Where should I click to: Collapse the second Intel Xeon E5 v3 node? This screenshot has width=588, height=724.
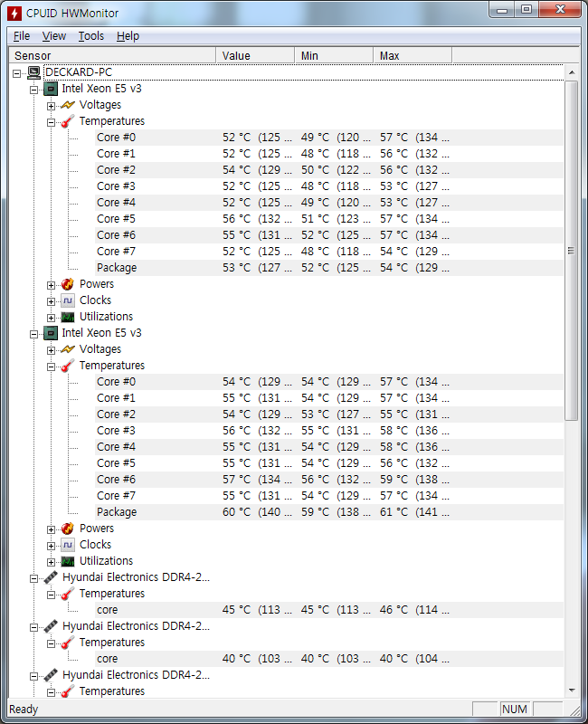(x=34, y=334)
